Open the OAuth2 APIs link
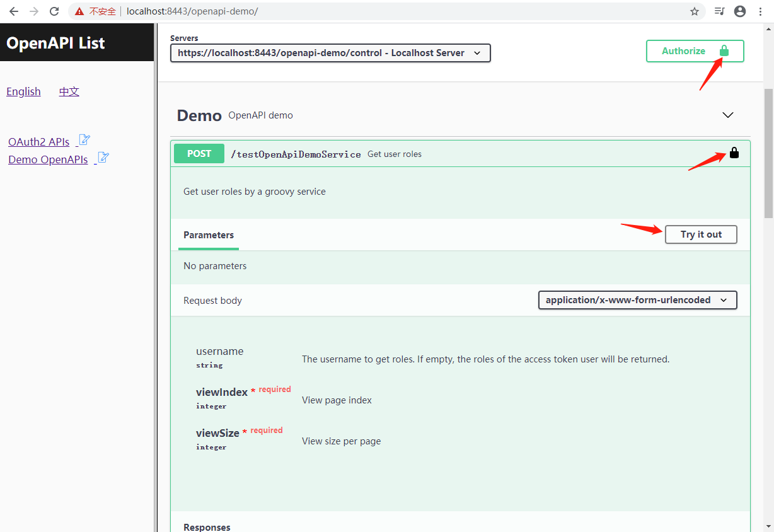The image size is (774, 532). [x=39, y=142]
